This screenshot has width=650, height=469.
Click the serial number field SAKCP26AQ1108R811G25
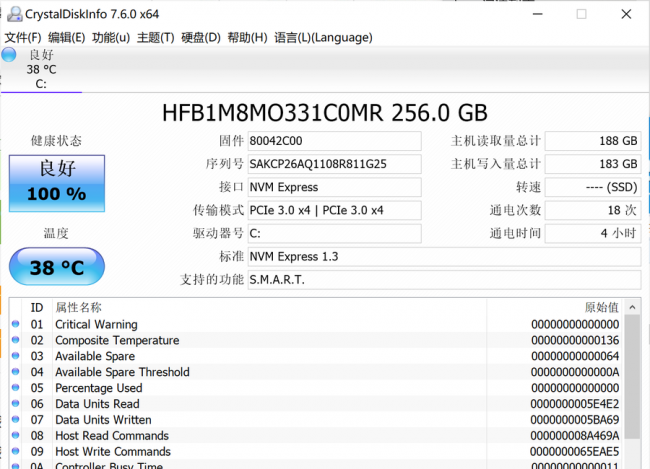click(335, 164)
